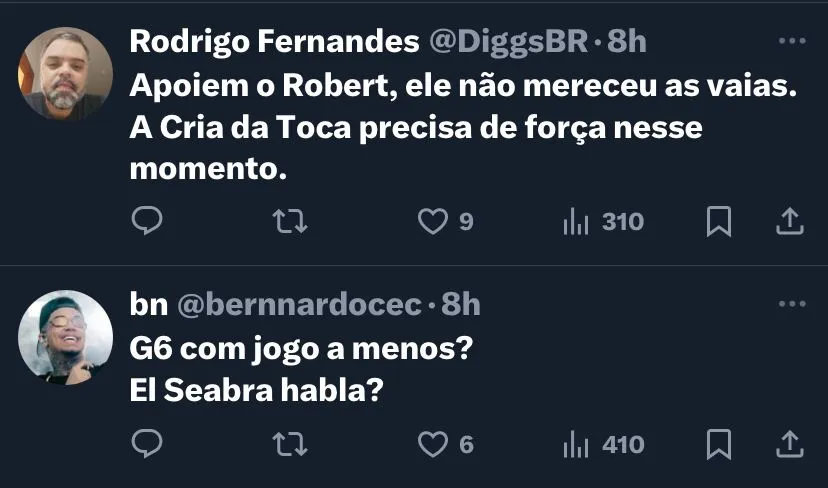Reply to bn's tweet about G6

(147, 443)
